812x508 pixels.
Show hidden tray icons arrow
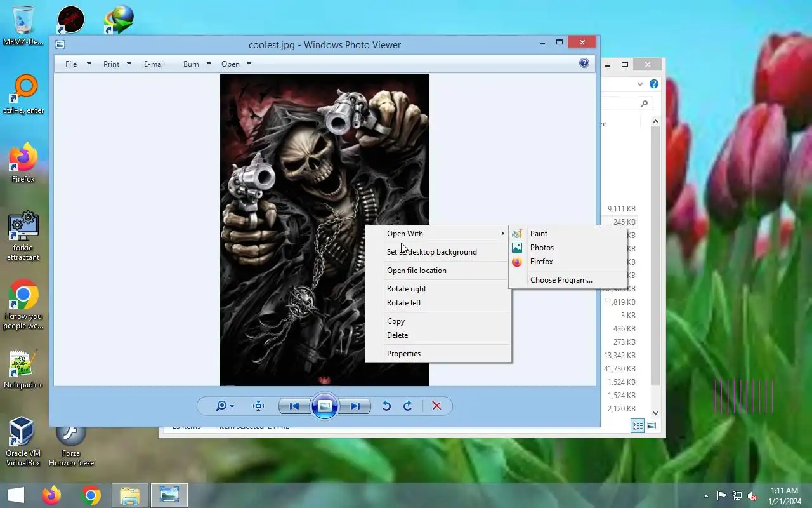point(706,496)
